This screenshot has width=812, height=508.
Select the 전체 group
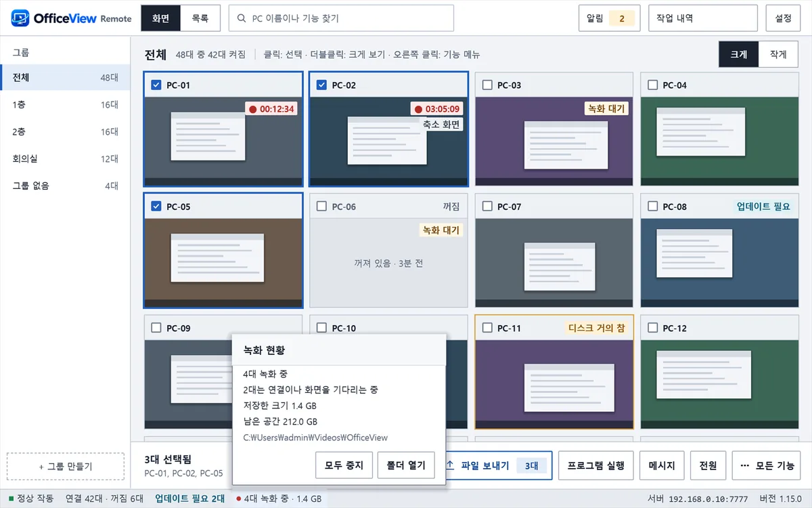(65, 78)
